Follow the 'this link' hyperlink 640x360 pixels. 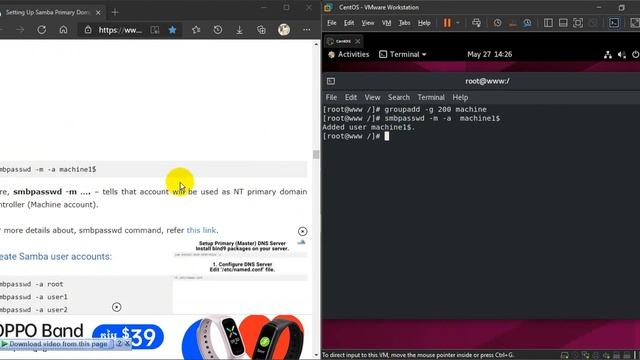201,230
